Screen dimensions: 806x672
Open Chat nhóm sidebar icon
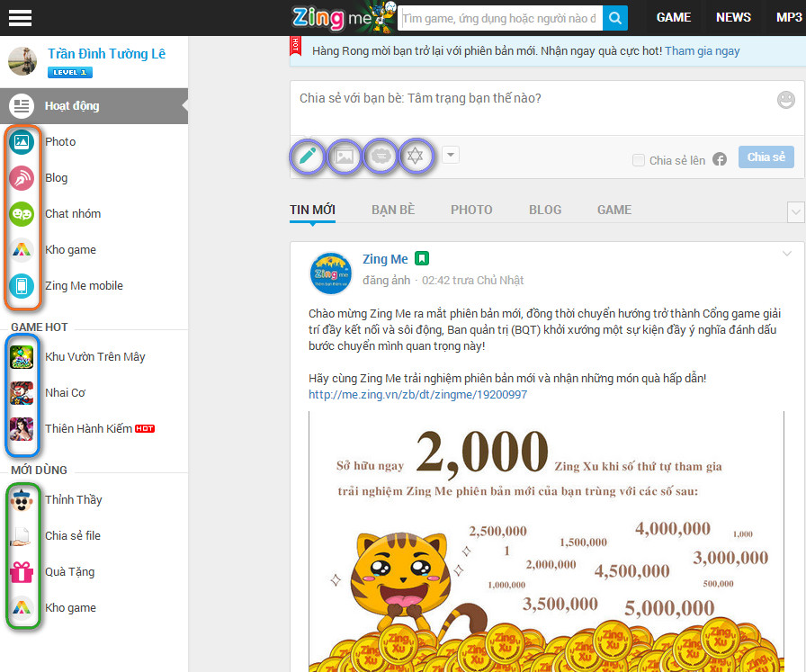tap(22, 214)
